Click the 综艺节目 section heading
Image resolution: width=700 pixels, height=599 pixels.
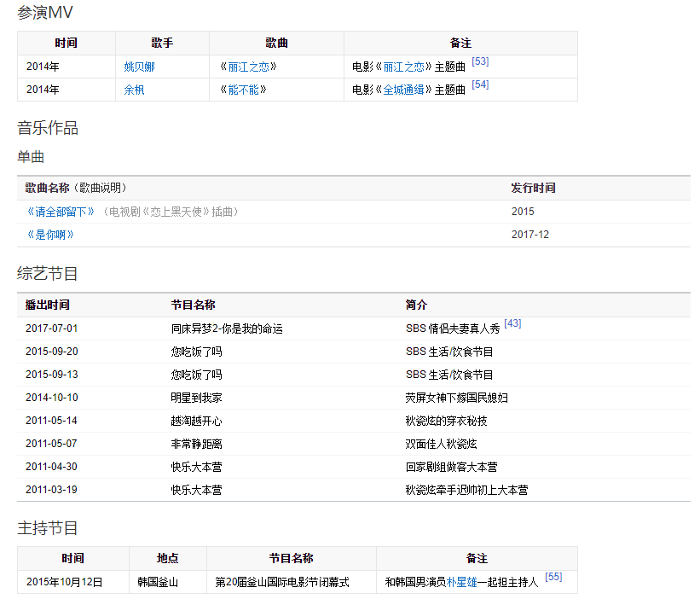(x=48, y=274)
